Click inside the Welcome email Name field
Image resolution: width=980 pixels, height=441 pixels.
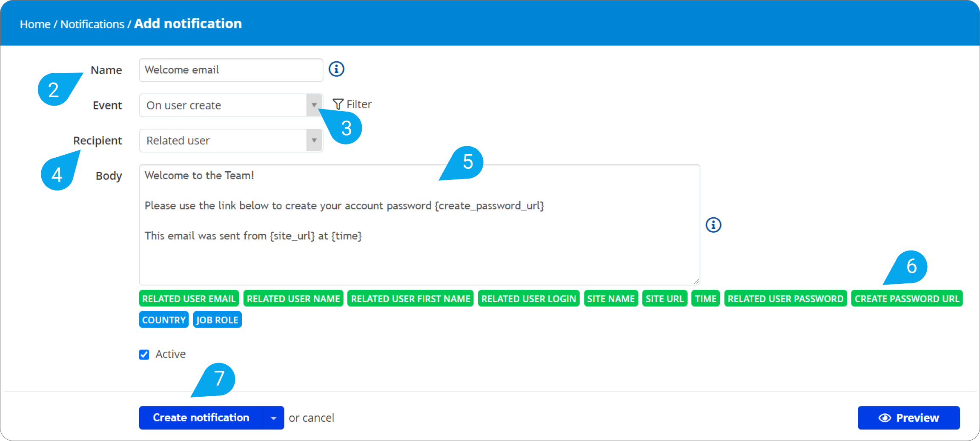(230, 70)
